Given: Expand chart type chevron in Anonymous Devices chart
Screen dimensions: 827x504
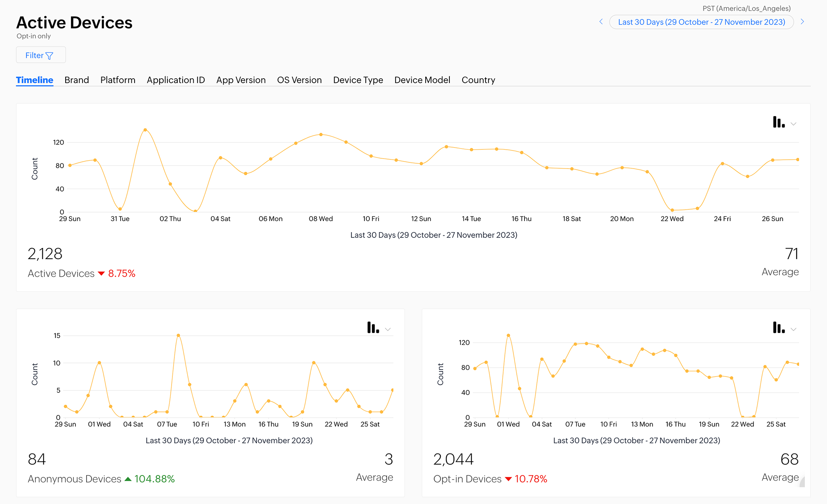Looking at the screenshot, I should click(388, 329).
